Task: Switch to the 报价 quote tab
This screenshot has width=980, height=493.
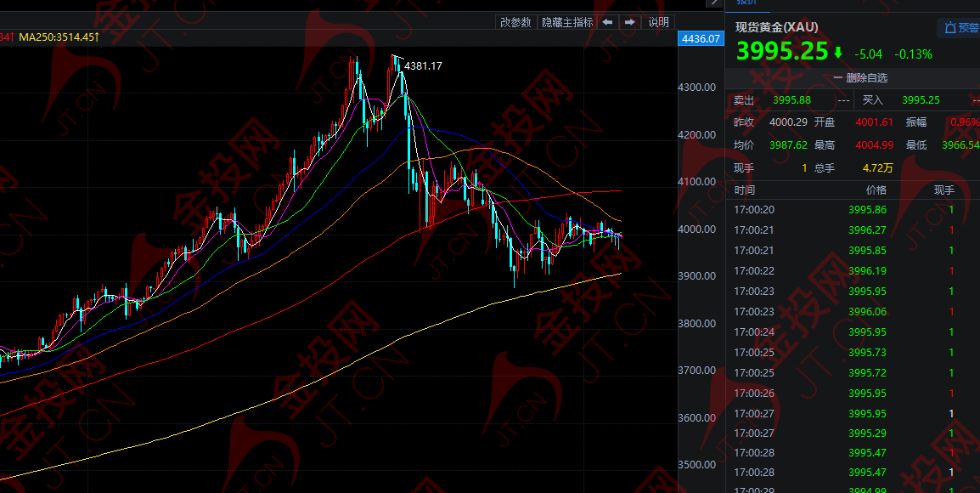Action: pyautogui.click(x=746, y=3)
